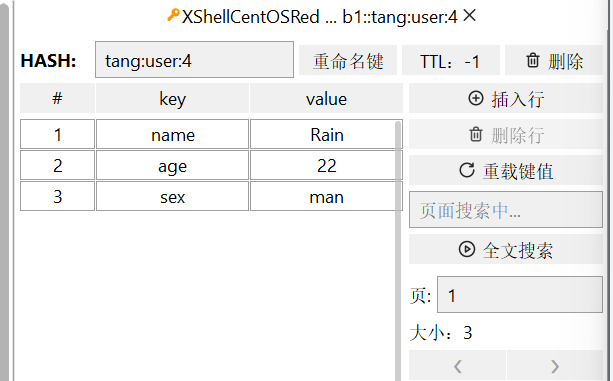Image resolution: width=613 pixels, height=381 pixels.
Task: Open the TTL: -1 setting button
Action: click(x=451, y=60)
